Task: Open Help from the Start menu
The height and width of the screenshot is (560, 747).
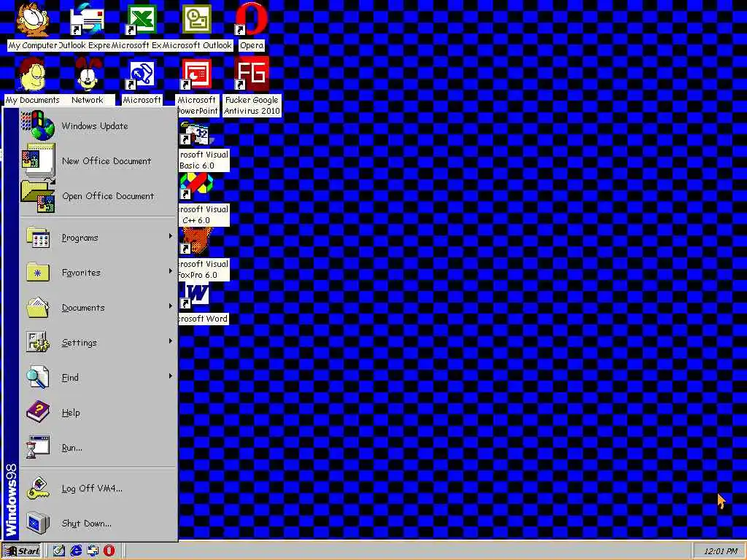Action: (98, 413)
